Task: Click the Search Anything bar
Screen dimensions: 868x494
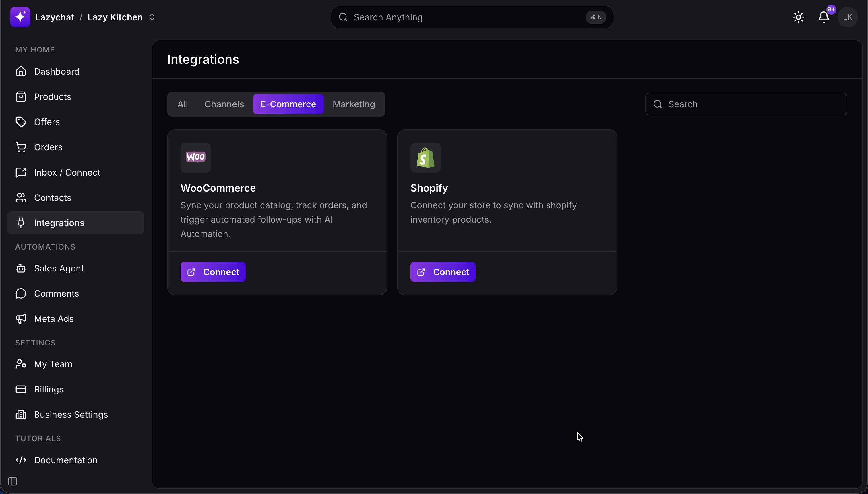Action: click(x=468, y=17)
